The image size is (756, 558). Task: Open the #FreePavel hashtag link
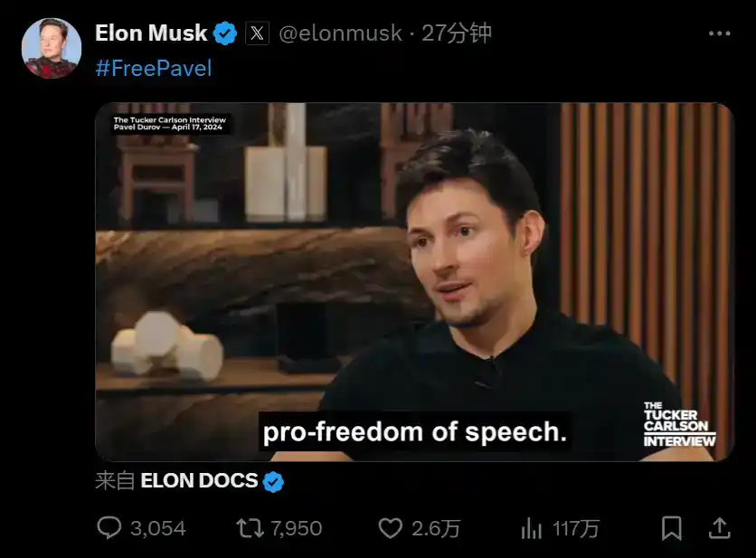click(x=154, y=68)
